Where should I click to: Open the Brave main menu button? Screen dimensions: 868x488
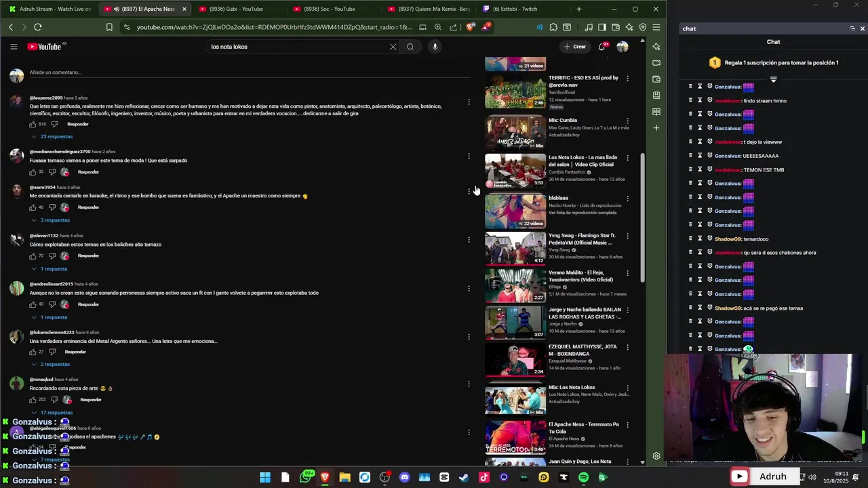tap(656, 27)
